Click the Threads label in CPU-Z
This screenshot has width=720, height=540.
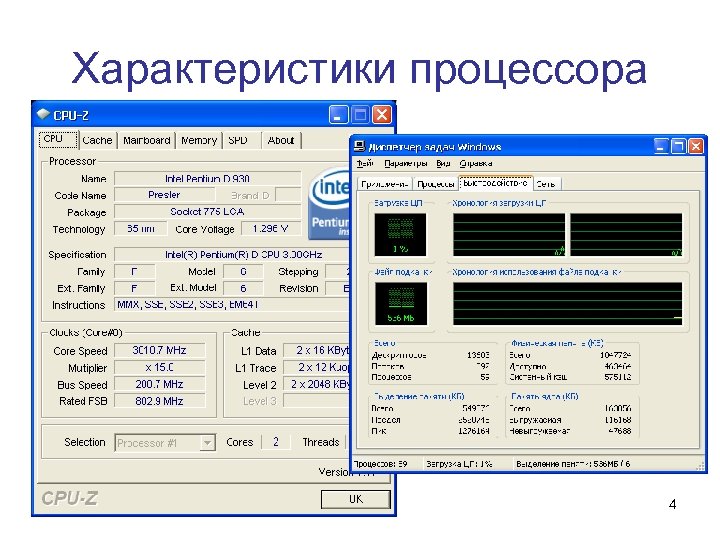pos(321,442)
